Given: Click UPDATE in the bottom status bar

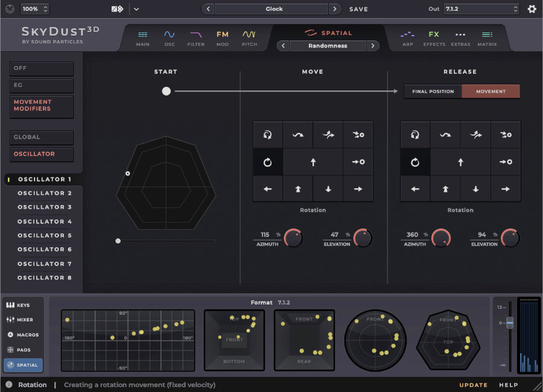Looking at the screenshot, I should [x=473, y=385].
